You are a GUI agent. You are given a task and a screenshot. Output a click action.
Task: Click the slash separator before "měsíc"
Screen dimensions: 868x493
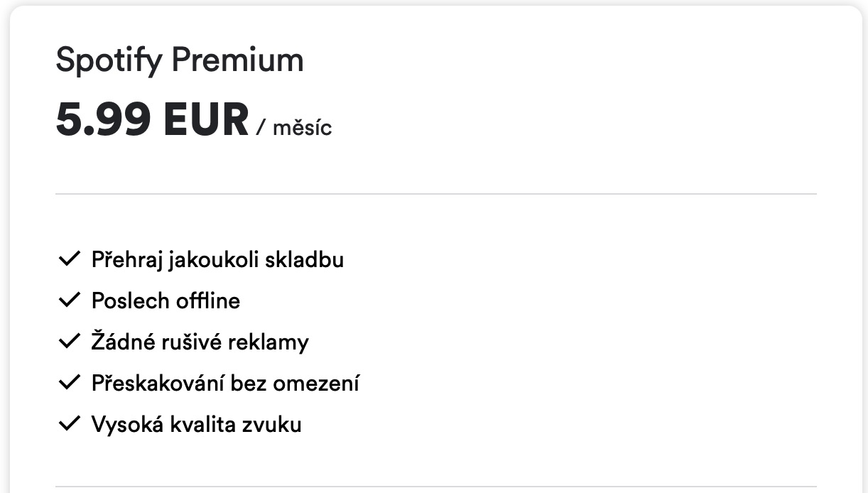(261, 128)
